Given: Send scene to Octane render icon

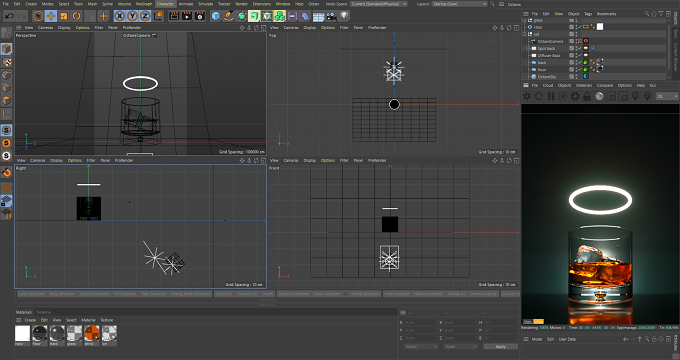Looking at the screenshot, I should click(x=526, y=96).
